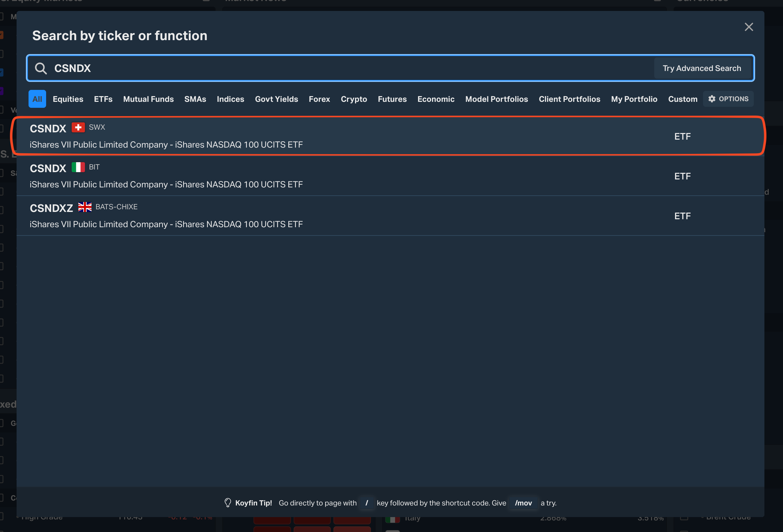Click the lightbulb Koyfin Tip icon
The height and width of the screenshot is (532, 783).
coord(228,503)
